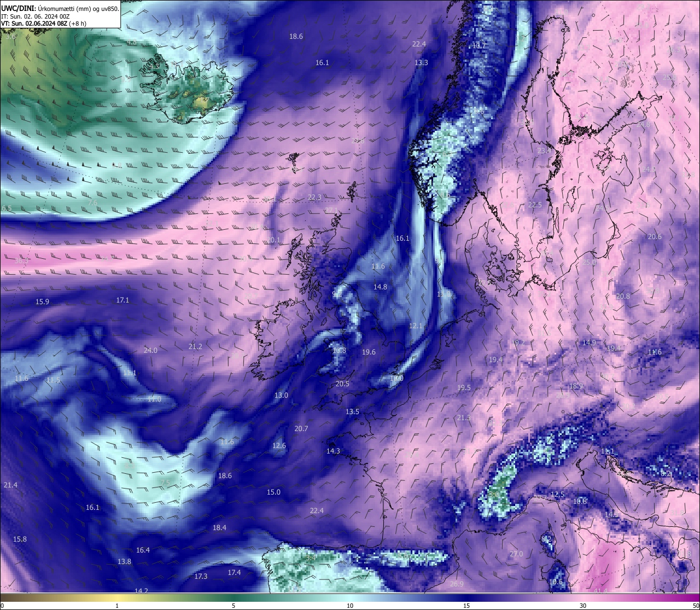
Task: Click the 26.9 value near the bottom
Action: coord(457,584)
